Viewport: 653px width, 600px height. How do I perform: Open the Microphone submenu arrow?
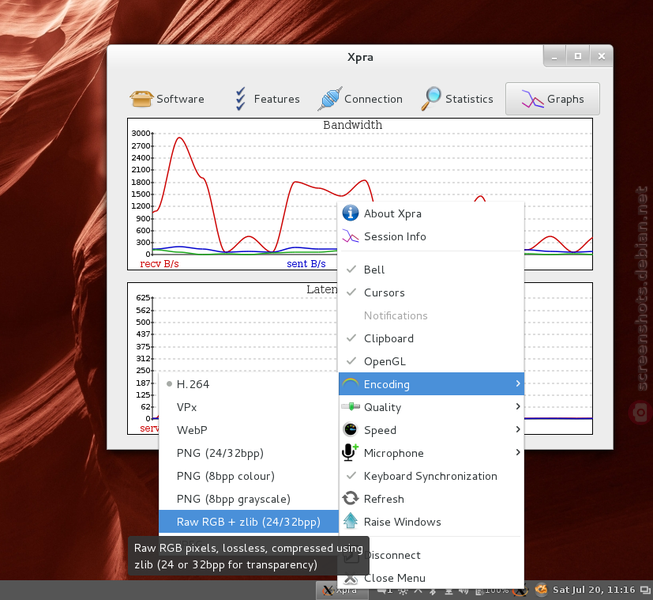518,452
